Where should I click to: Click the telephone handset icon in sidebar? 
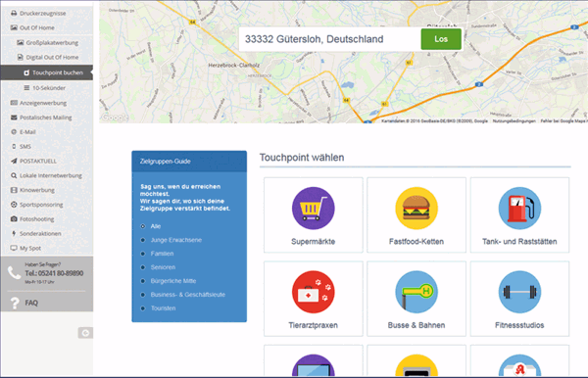click(14, 273)
